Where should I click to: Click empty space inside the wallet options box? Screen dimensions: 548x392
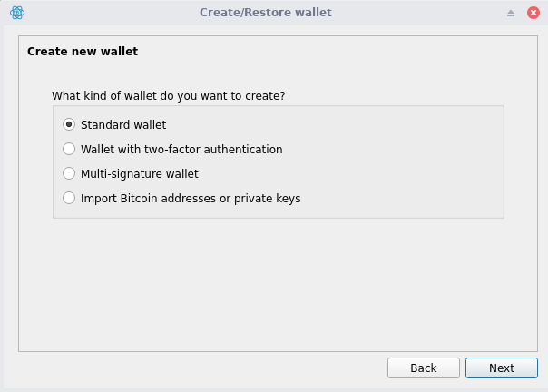point(408,163)
